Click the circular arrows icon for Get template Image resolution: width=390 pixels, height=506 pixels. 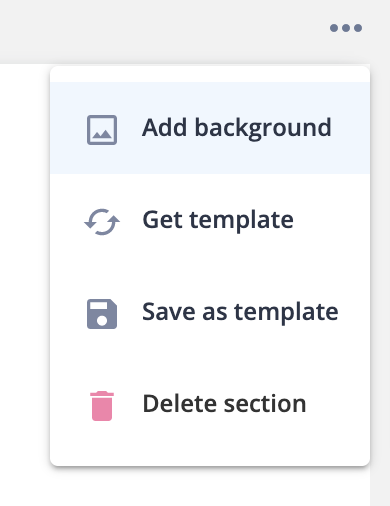(102, 222)
